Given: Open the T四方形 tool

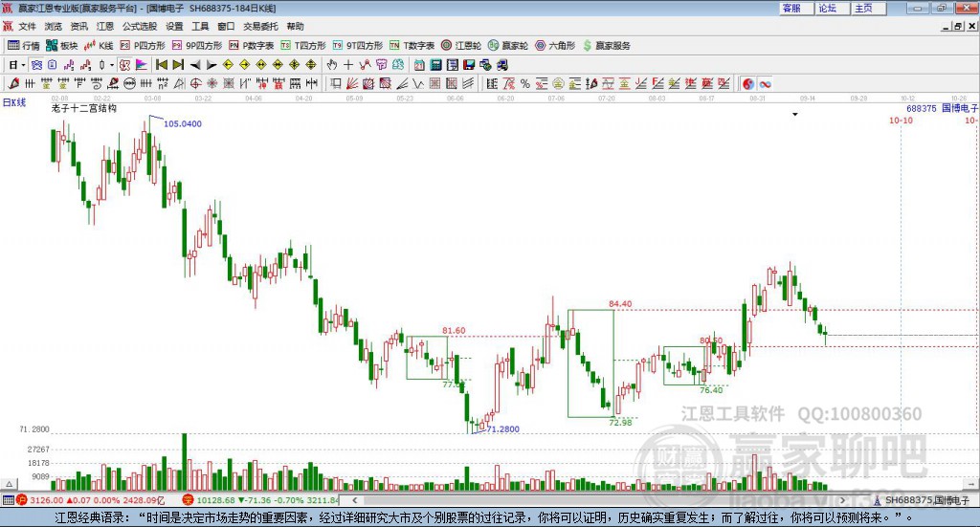Looking at the screenshot, I should 303,46.
